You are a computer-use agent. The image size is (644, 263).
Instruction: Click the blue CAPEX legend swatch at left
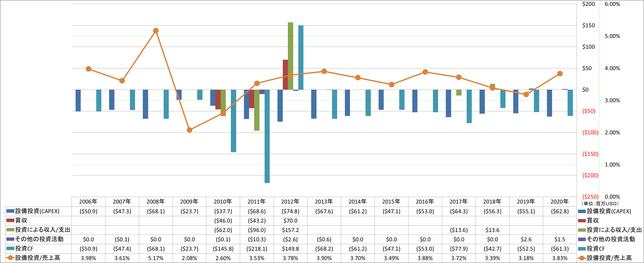click(x=10, y=211)
